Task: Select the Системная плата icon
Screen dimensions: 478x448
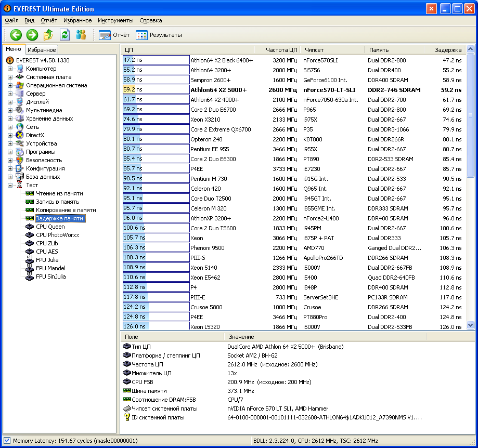Action: pyautogui.click(x=20, y=77)
